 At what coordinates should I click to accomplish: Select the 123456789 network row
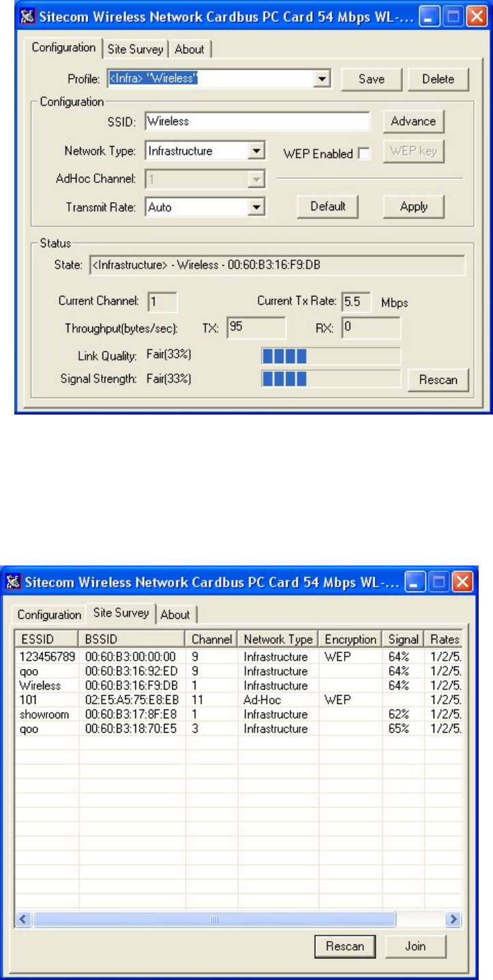[240, 656]
